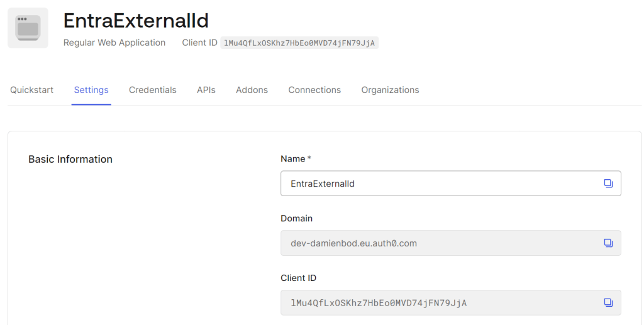Screen dimensions: 644x325
Task: Click the Basic Information section heading
Action: tap(70, 159)
